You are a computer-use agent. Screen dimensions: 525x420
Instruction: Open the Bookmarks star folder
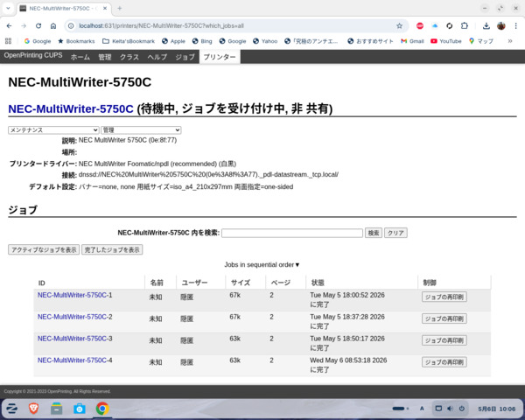pos(76,41)
